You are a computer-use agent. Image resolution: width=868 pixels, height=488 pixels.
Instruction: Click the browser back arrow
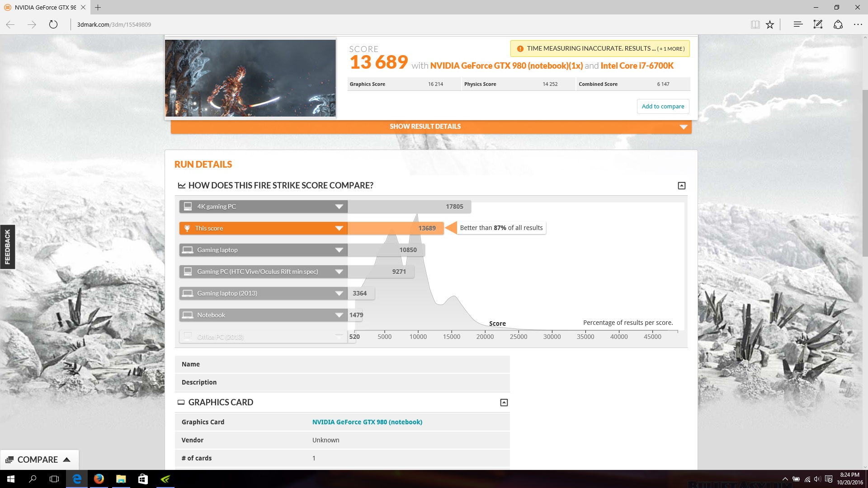point(10,24)
